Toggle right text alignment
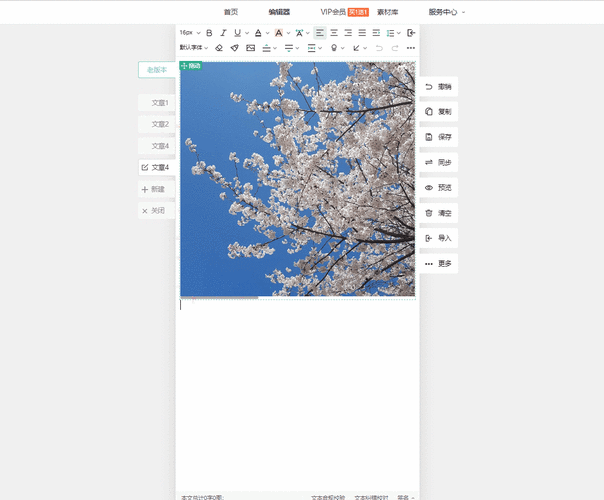This screenshot has height=500, width=604. coord(348,33)
